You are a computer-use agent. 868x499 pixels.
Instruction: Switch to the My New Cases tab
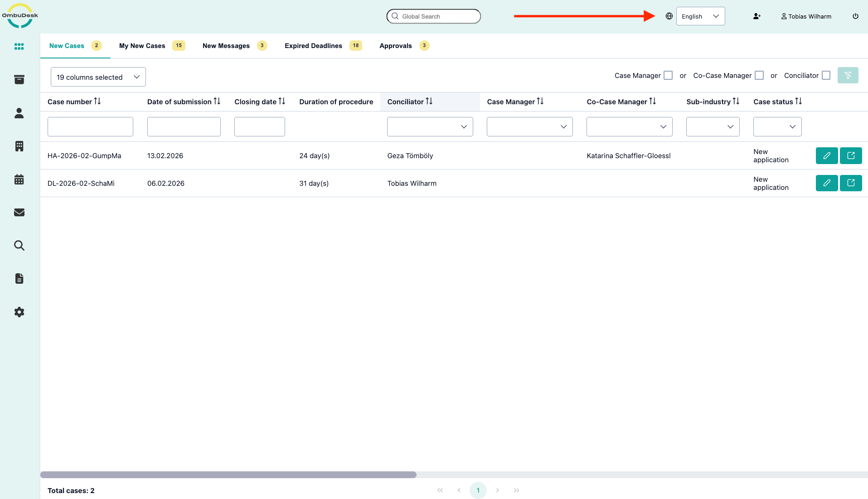pos(142,46)
